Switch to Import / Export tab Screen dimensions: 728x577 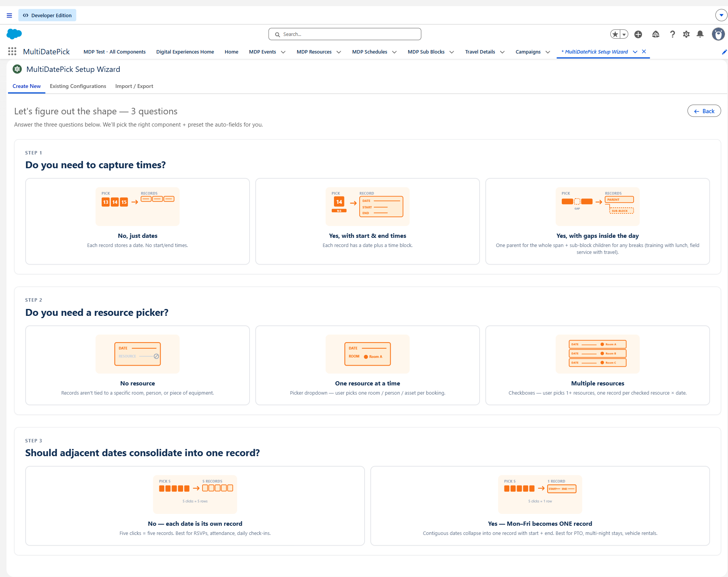134,86
